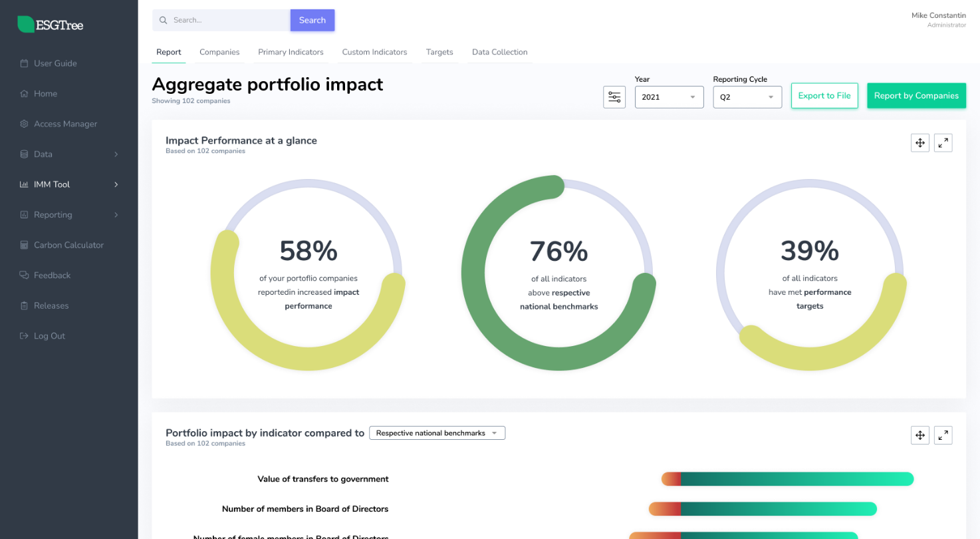The width and height of the screenshot is (980, 539).
Task: Click the filter settings sliders icon
Action: pos(614,96)
